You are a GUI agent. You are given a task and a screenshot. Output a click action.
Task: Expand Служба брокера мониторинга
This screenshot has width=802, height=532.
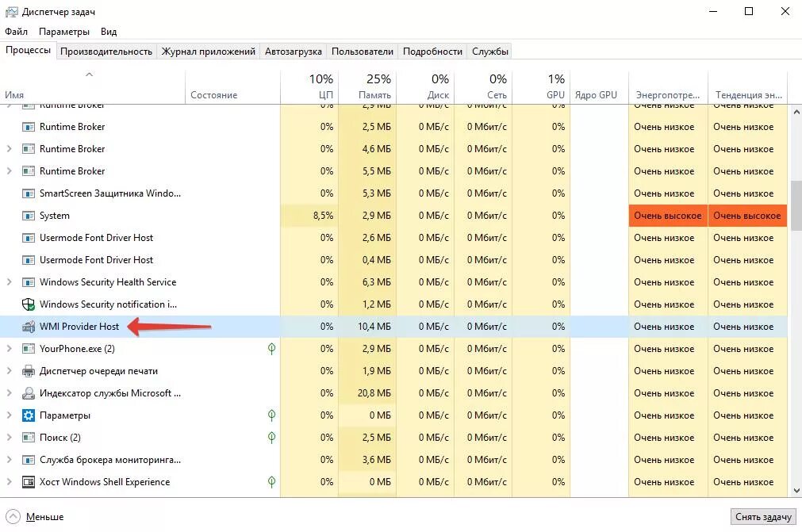(10, 460)
